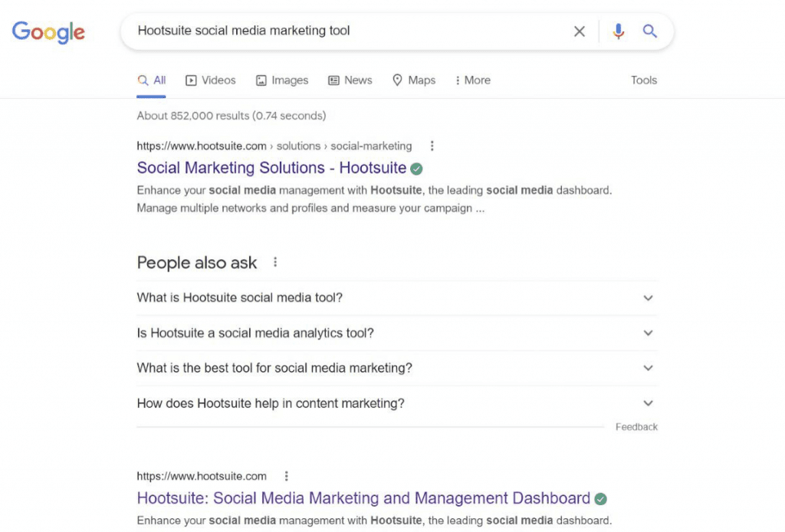785x532 pixels.
Task: Open the More search categories menu
Action: [472, 80]
